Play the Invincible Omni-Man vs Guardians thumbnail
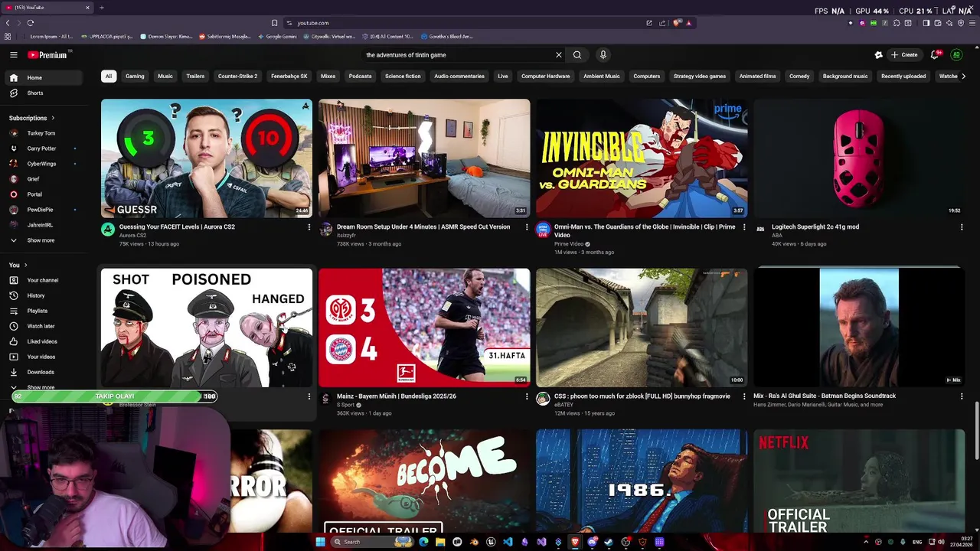 coord(642,158)
